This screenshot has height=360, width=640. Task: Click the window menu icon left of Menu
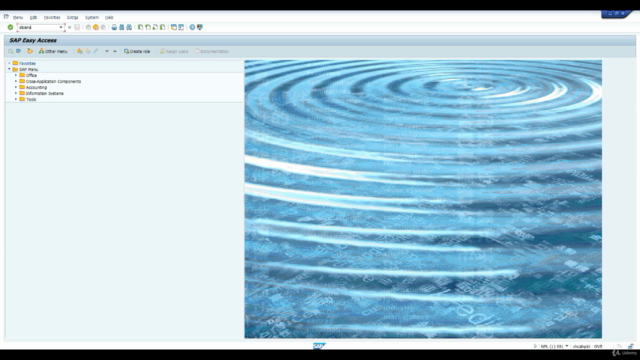6,17
